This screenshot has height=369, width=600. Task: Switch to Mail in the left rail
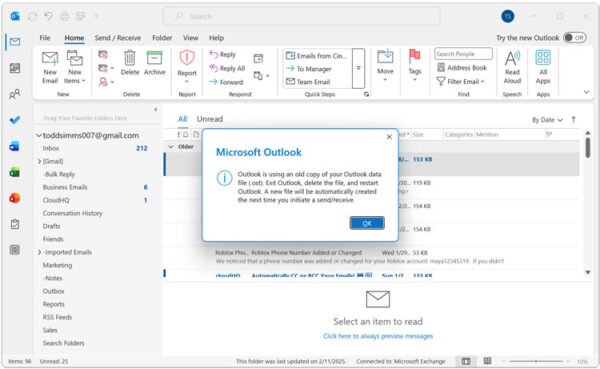pyautogui.click(x=15, y=42)
